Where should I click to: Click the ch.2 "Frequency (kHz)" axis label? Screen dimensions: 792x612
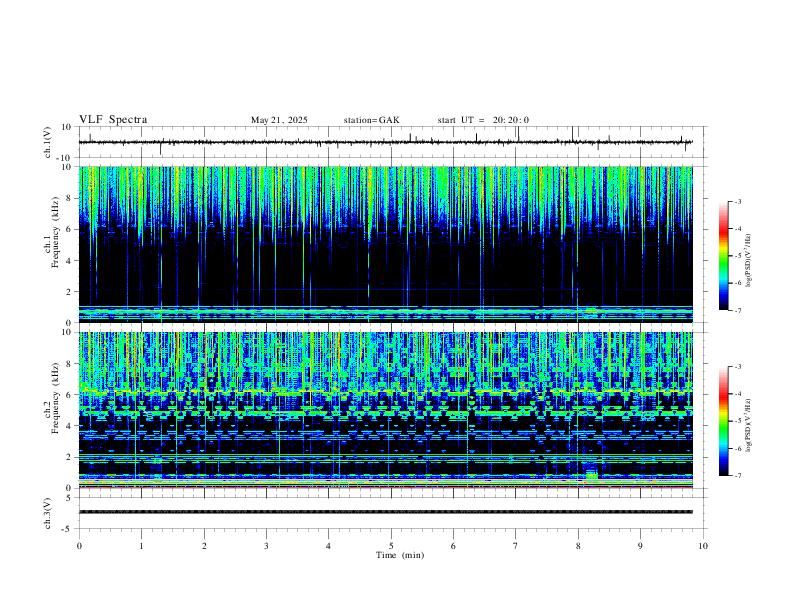pos(55,398)
